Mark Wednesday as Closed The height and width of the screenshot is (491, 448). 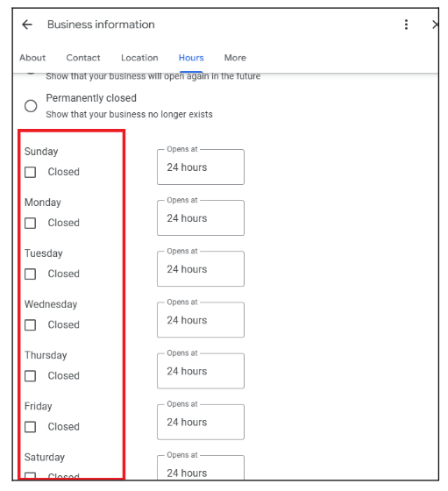(x=31, y=324)
